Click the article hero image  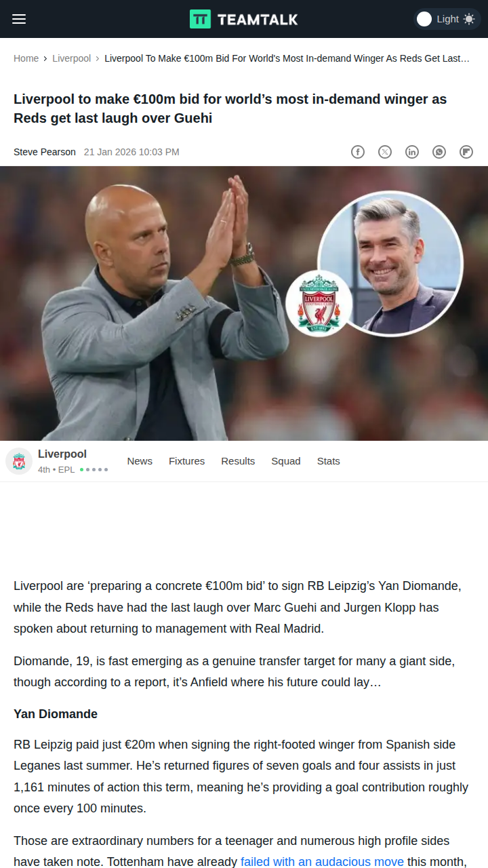tap(244, 303)
